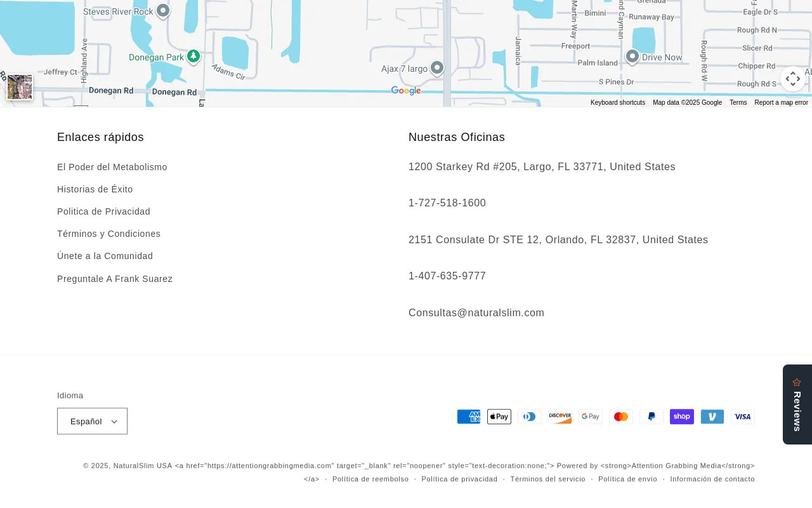This screenshot has height=508, width=812.
Task: Select the Mastercard payment icon
Action: click(x=621, y=417)
